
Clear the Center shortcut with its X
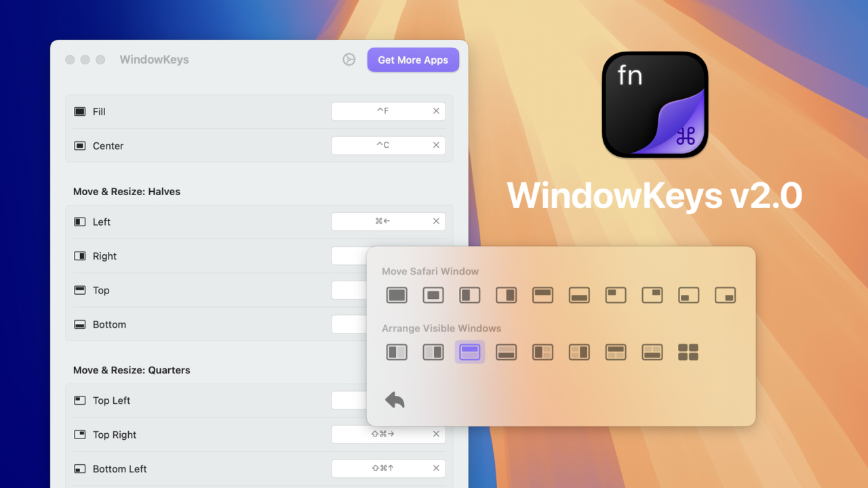(x=436, y=145)
